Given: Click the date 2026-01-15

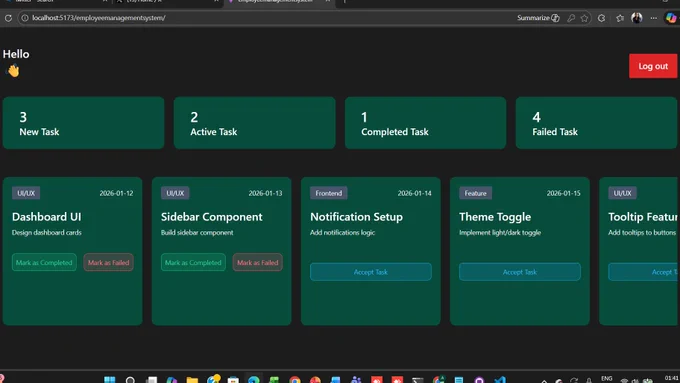Looking at the screenshot, I should [563, 193].
